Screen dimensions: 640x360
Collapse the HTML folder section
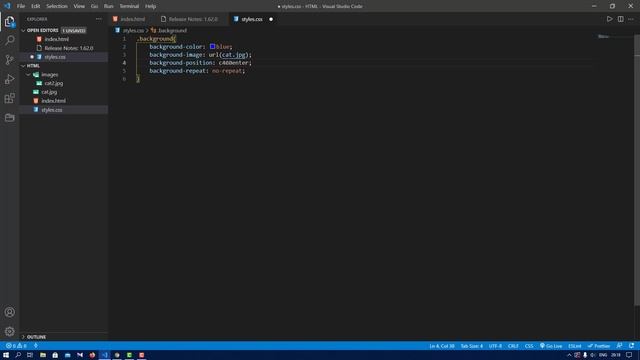point(23,66)
